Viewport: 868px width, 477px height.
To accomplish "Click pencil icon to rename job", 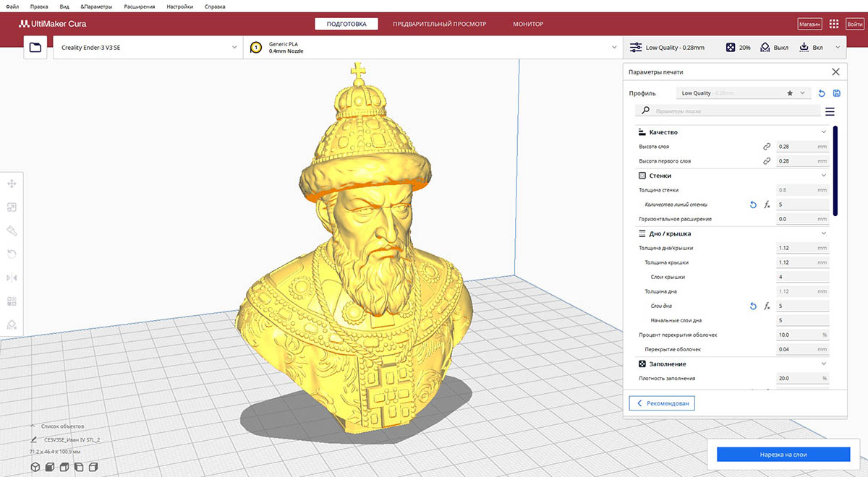I will [x=34, y=439].
